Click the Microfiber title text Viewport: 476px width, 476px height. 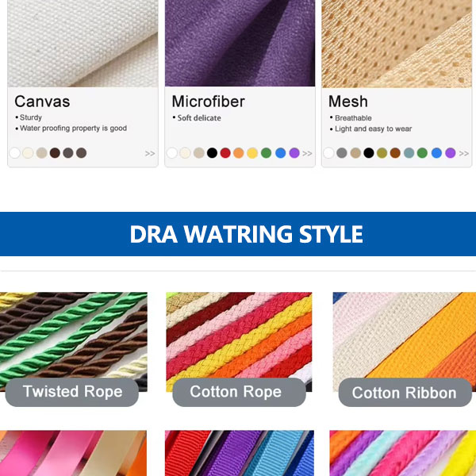tap(208, 102)
